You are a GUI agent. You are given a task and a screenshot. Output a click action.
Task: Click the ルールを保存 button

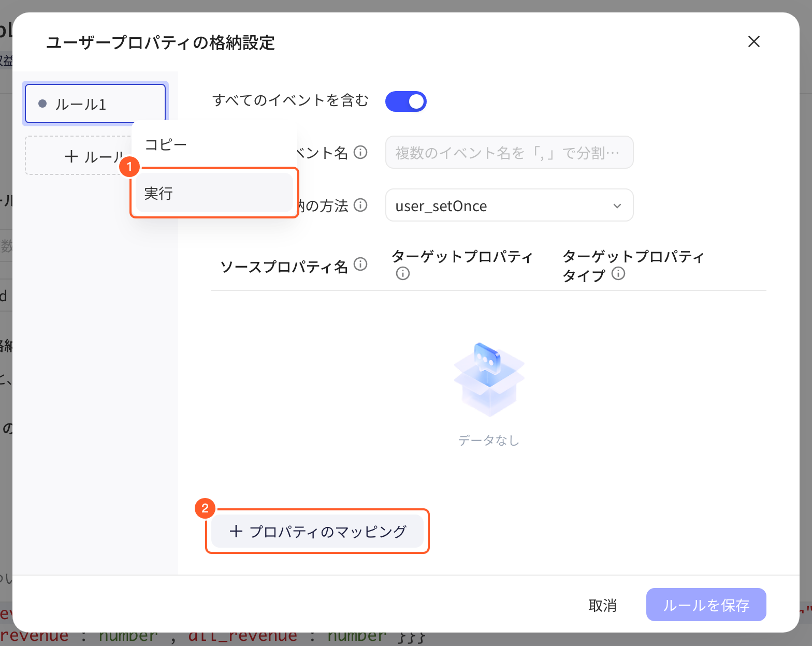coord(706,605)
